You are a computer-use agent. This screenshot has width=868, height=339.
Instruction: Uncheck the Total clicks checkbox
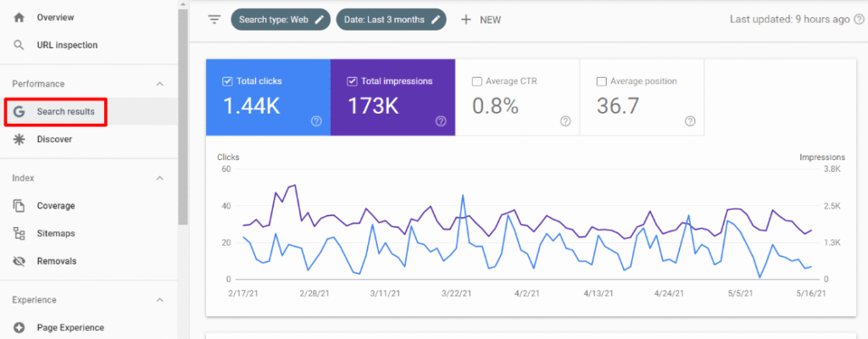point(227,81)
